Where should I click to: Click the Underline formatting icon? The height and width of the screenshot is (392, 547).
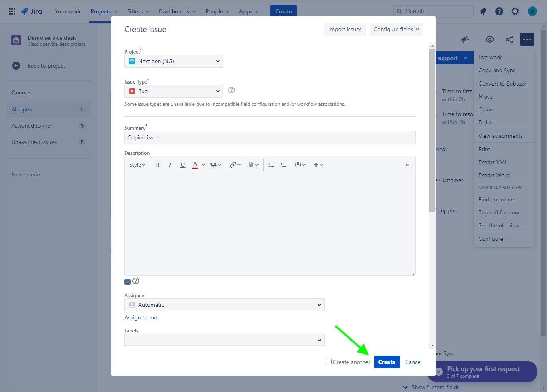pos(183,165)
